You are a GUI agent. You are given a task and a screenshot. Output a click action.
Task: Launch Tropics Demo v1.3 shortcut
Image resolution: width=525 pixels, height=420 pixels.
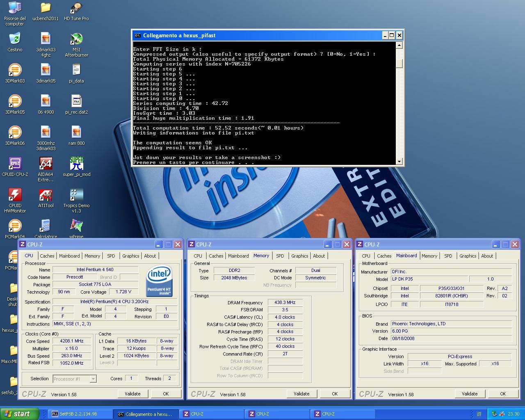(76, 201)
